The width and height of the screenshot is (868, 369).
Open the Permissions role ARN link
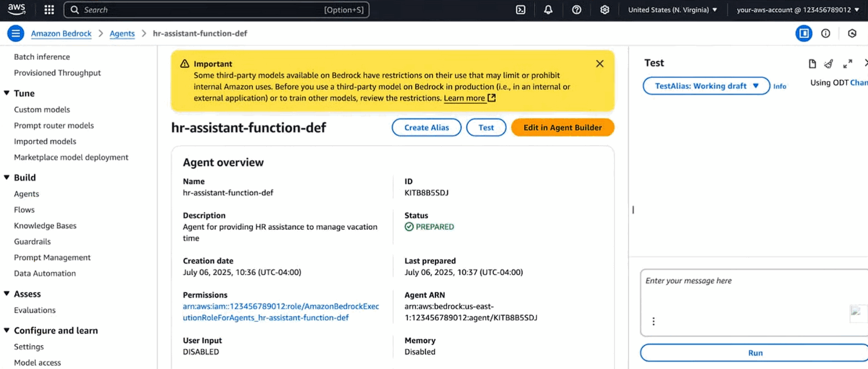click(281, 312)
